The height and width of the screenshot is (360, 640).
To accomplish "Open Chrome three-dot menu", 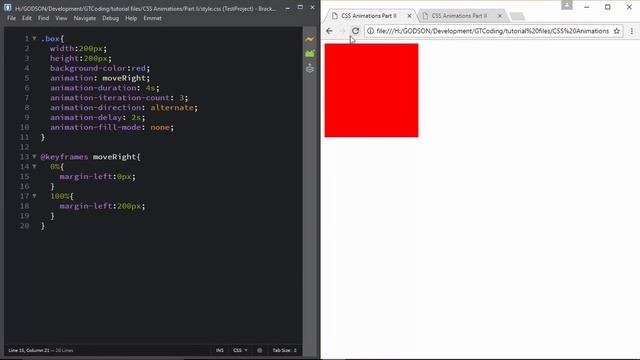I will [x=631, y=31].
